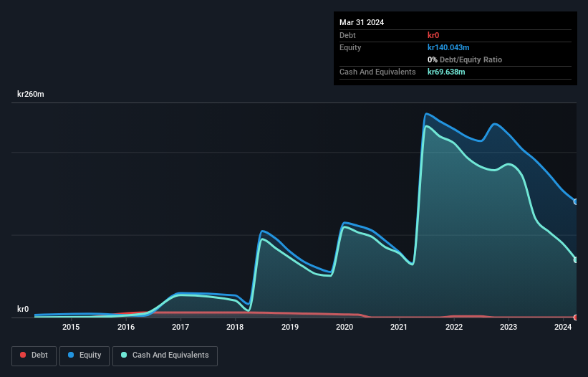Image resolution: width=588 pixels, height=377 pixels.
Task: Click the 2016 x-axis label
Action: [126, 327]
